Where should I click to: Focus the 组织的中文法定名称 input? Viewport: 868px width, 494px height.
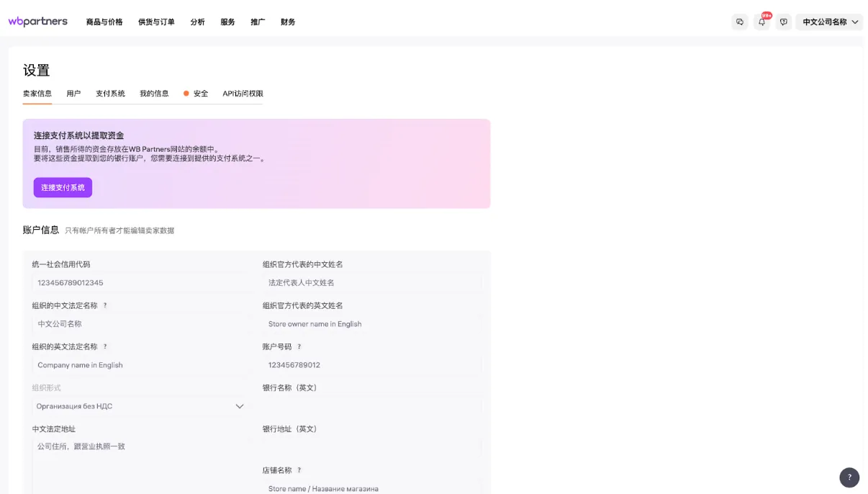[x=140, y=324]
